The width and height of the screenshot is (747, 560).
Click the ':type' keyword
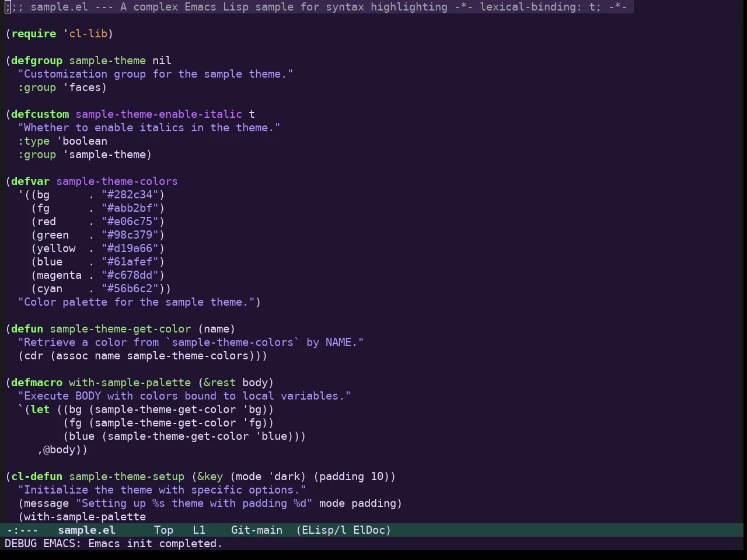tap(34, 141)
